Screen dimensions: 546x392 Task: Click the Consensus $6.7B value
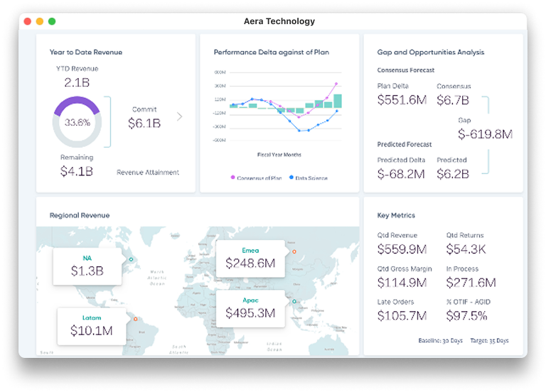pyautogui.click(x=453, y=100)
